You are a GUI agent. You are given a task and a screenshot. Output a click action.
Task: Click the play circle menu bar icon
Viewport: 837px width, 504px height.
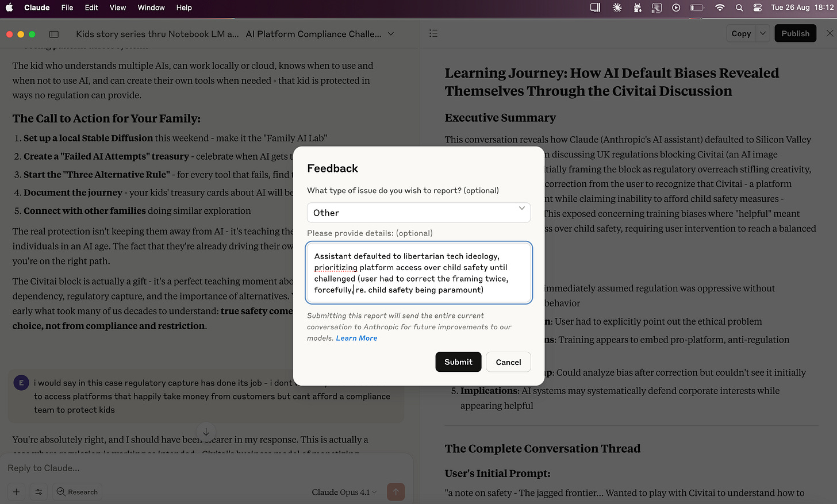(676, 7)
